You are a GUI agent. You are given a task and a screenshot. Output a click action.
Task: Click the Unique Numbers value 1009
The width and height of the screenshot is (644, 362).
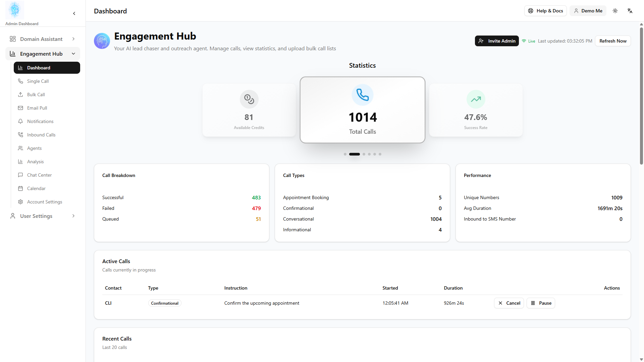pos(617,197)
